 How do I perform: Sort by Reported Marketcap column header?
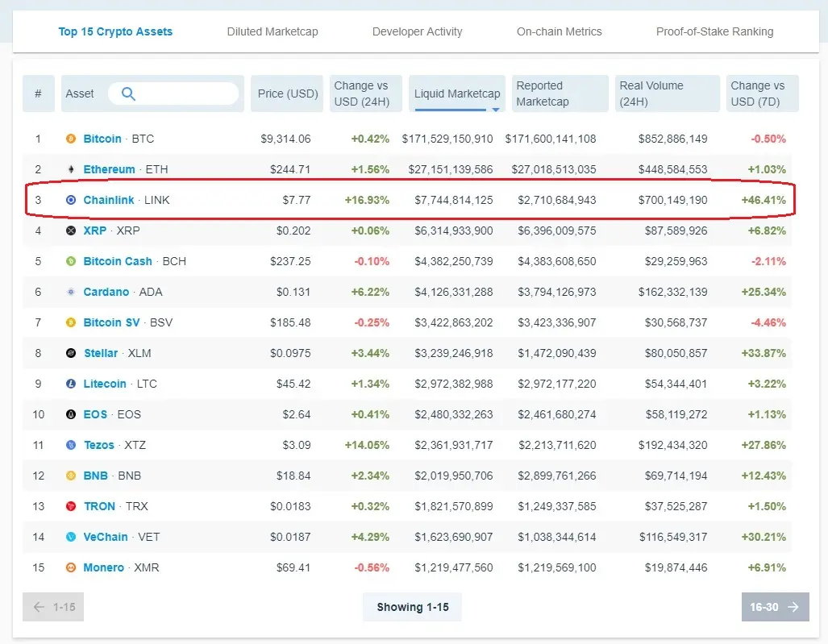click(x=560, y=93)
